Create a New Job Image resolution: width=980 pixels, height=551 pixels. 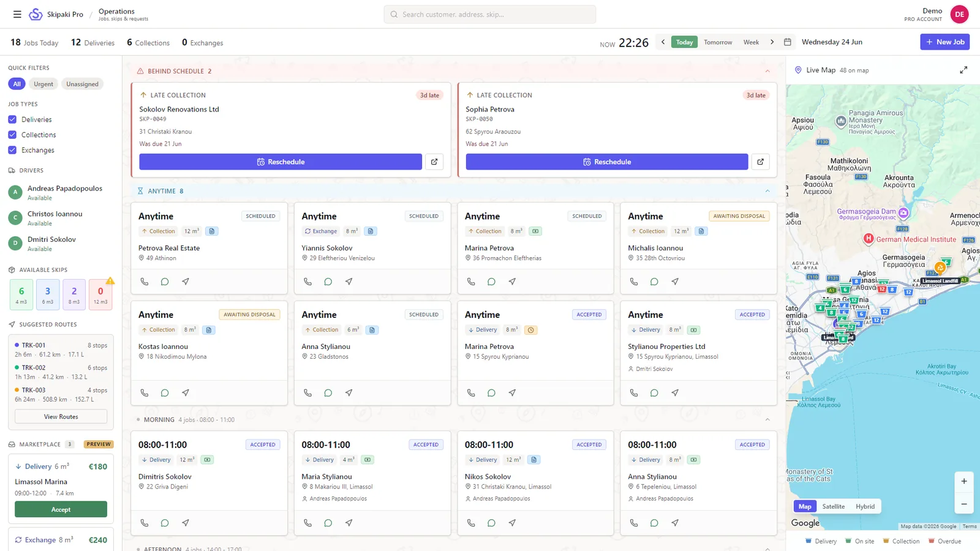[944, 42]
